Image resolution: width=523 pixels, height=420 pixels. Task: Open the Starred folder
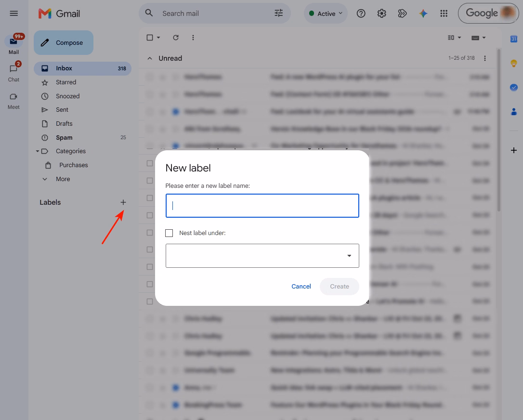coord(82,82)
